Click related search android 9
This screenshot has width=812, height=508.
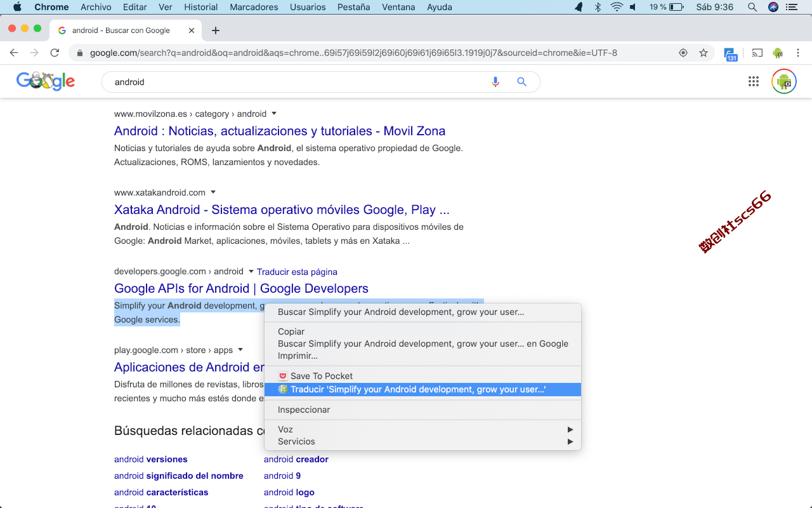tap(282, 476)
